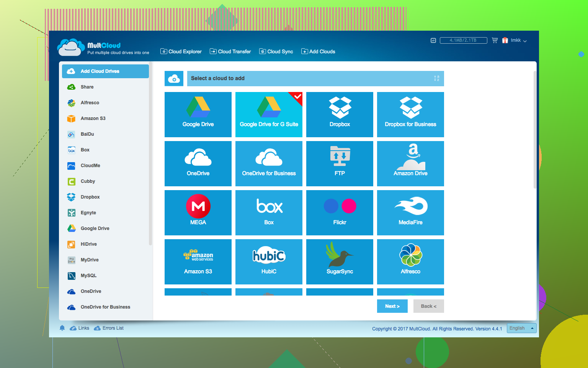Choose the Dropbox for Business tile
This screenshot has width=588, height=368.
click(410, 114)
